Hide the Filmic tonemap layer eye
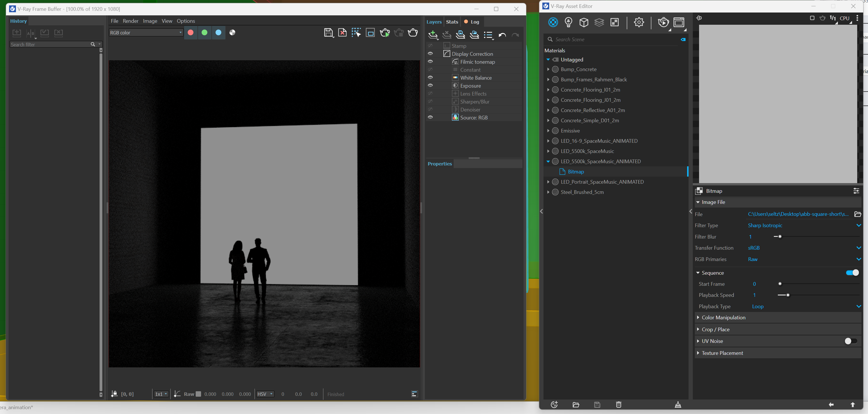 point(430,62)
